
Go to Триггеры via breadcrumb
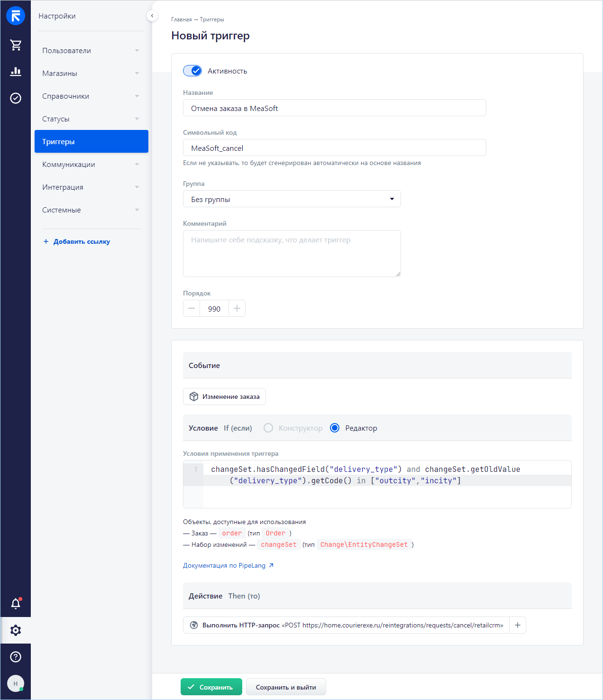[212, 19]
